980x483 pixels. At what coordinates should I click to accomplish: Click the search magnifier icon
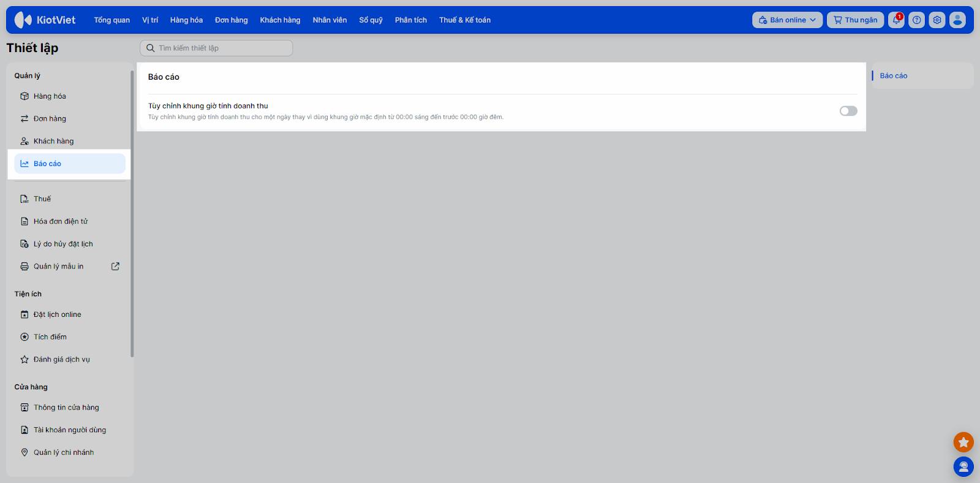150,48
